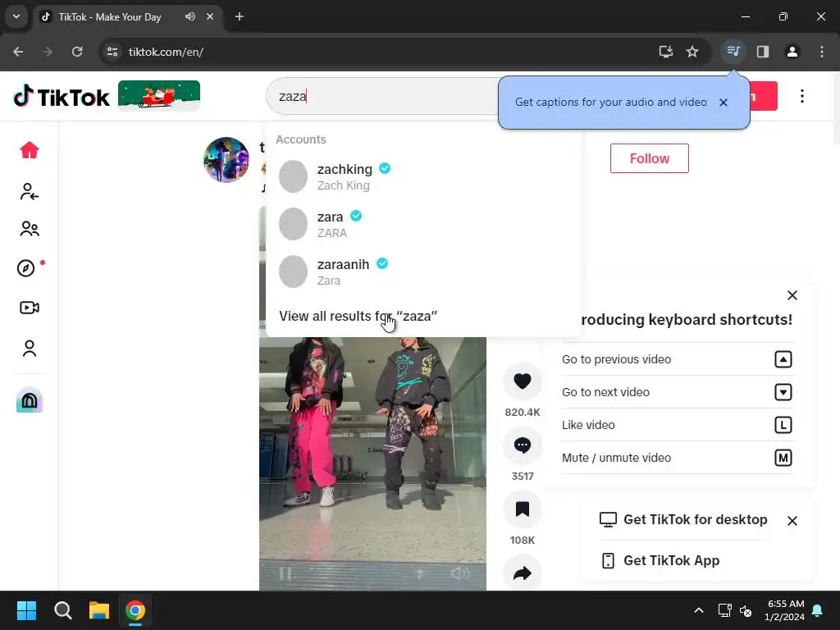The height and width of the screenshot is (630, 840).
Task: Click Go to next video down key
Action: pyautogui.click(x=783, y=392)
